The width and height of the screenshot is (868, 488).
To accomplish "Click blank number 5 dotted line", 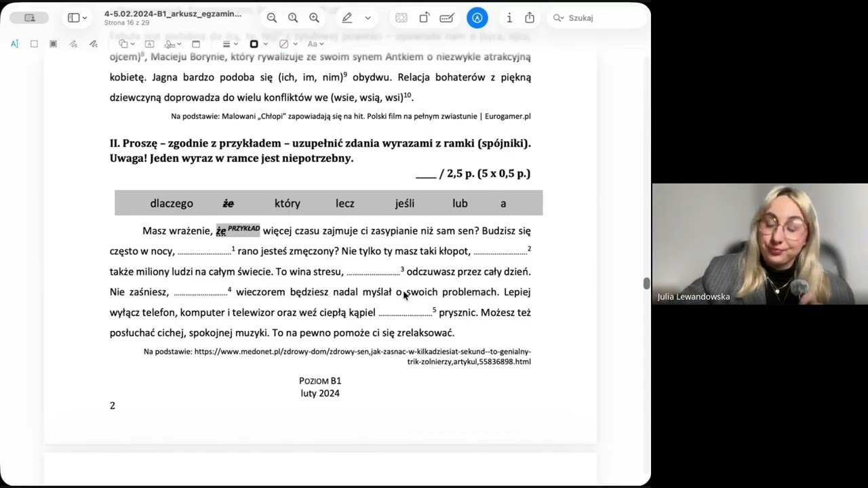I will [405, 314].
